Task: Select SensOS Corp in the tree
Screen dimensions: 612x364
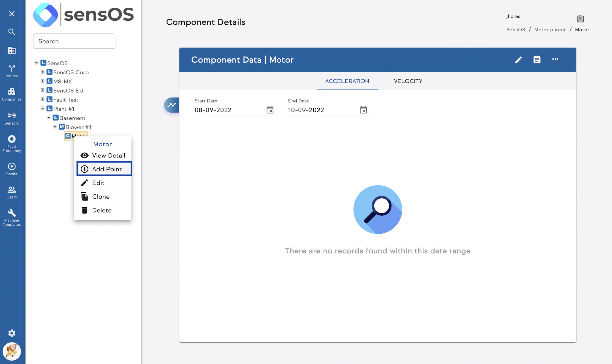Action: [x=71, y=72]
